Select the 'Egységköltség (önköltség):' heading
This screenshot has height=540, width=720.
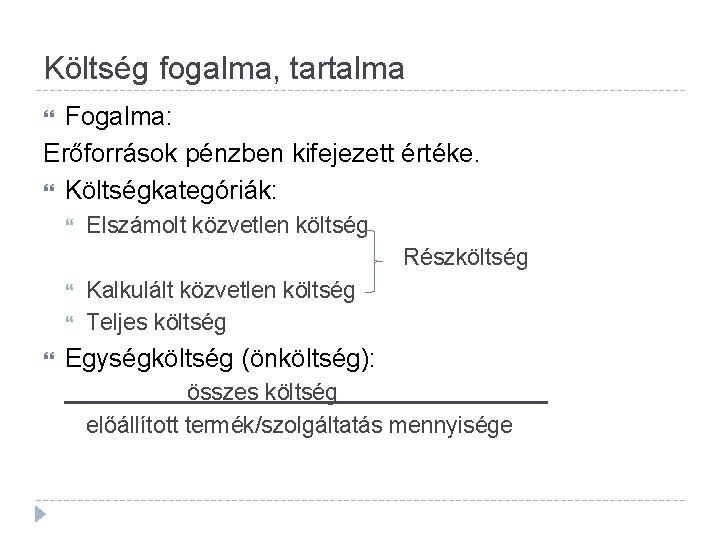click(x=220, y=358)
